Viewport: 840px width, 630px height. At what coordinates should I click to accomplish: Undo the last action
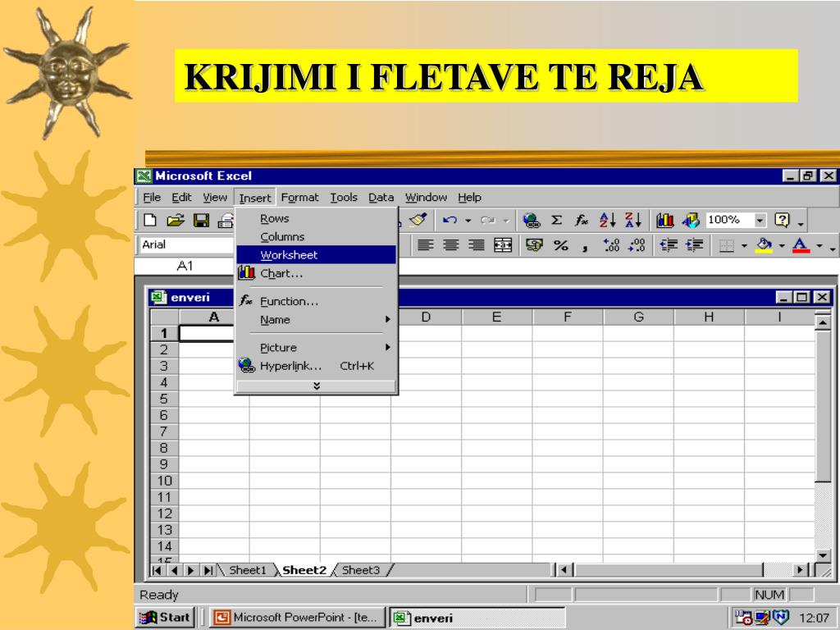(450, 220)
